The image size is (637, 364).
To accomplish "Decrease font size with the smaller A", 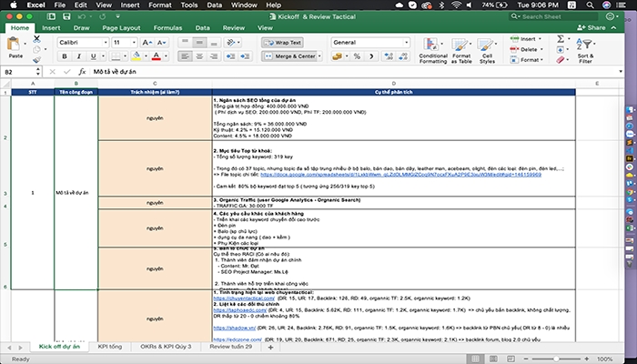I will (x=161, y=42).
